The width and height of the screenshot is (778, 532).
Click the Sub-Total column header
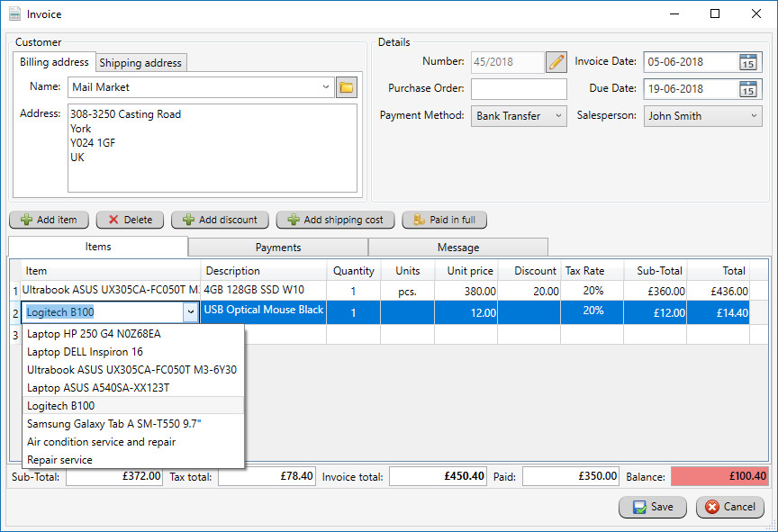[x=655, y=271]
